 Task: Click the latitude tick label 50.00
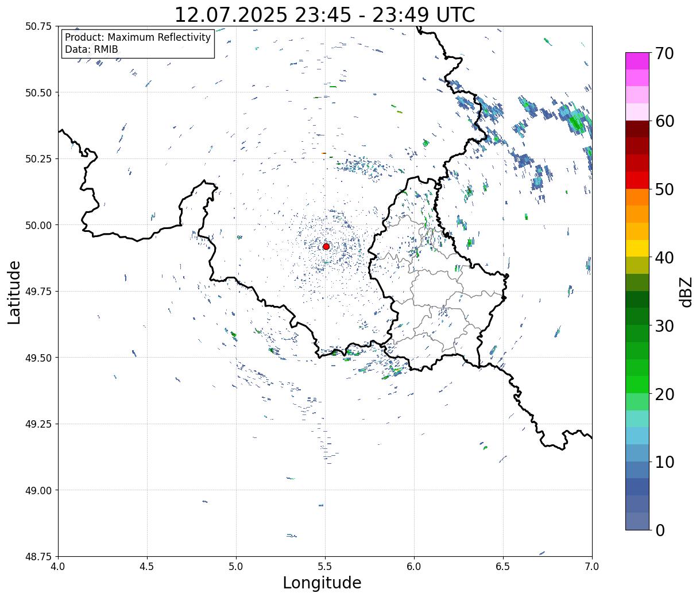pyautogui.click(x=38, y=225)
